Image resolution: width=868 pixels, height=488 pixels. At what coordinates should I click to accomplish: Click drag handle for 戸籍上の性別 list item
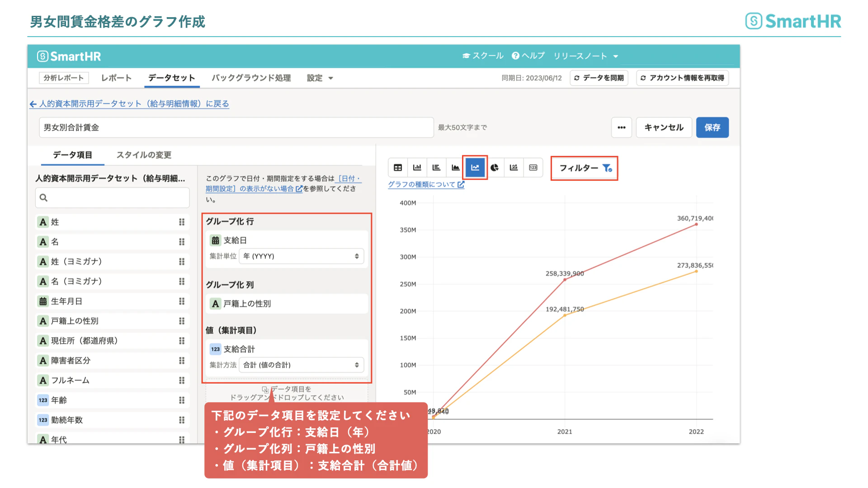pyautogui.click(x=182, y=321)
